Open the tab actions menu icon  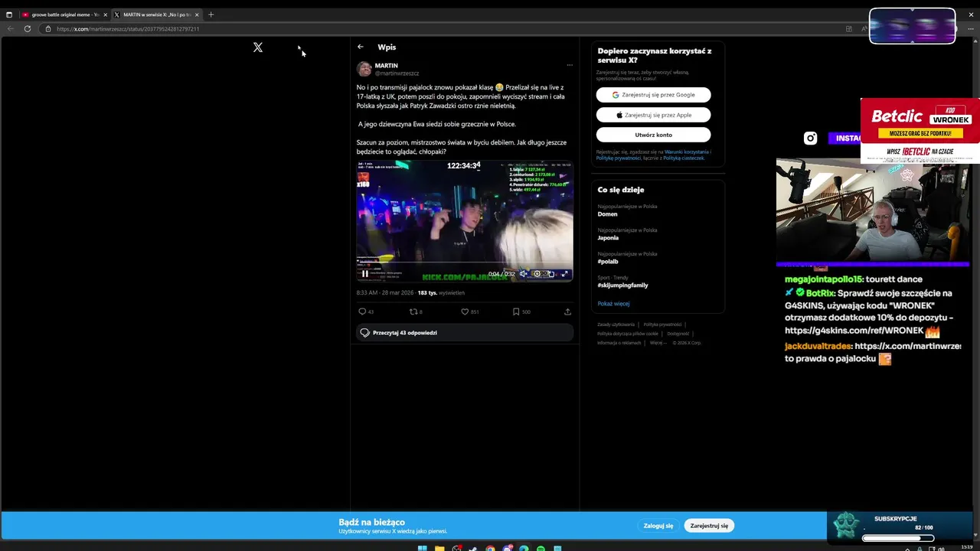pos(9,15)
